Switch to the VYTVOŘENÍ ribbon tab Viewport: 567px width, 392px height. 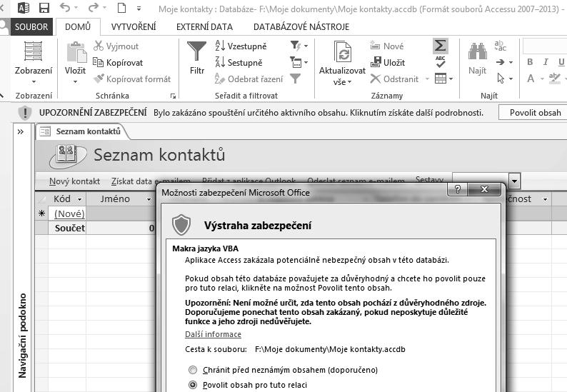click(134, 26)
